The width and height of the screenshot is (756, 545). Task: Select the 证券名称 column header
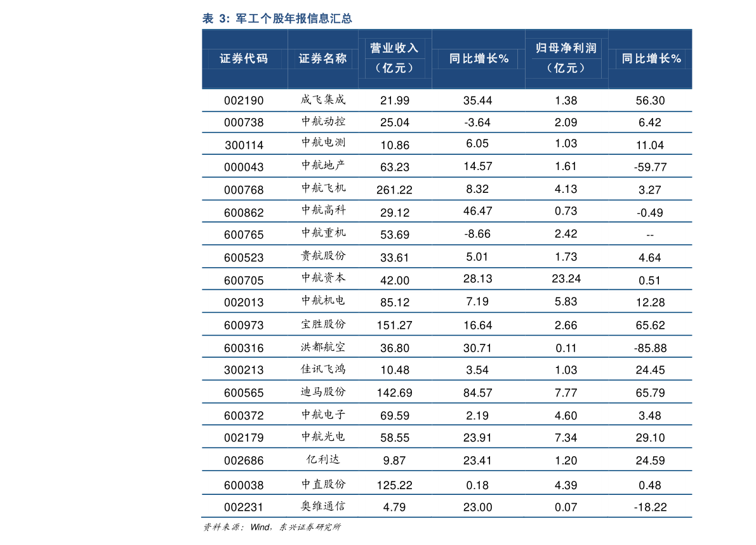tap(322, 59)
